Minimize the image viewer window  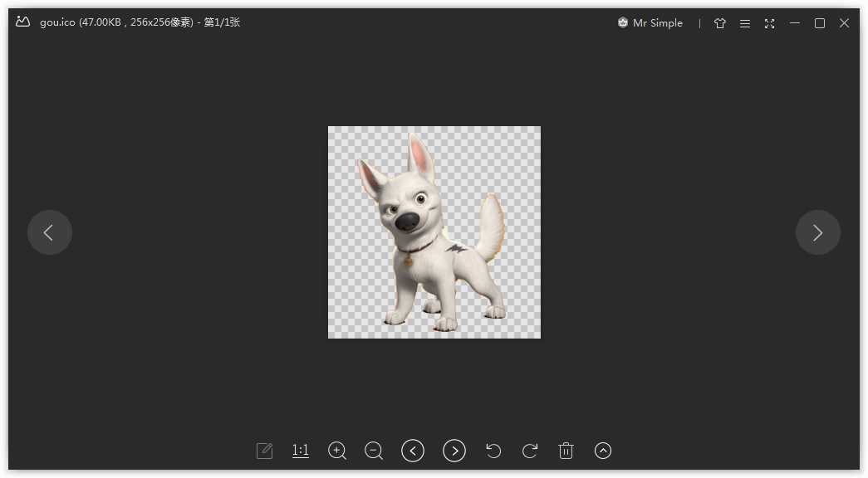point(795,23)
